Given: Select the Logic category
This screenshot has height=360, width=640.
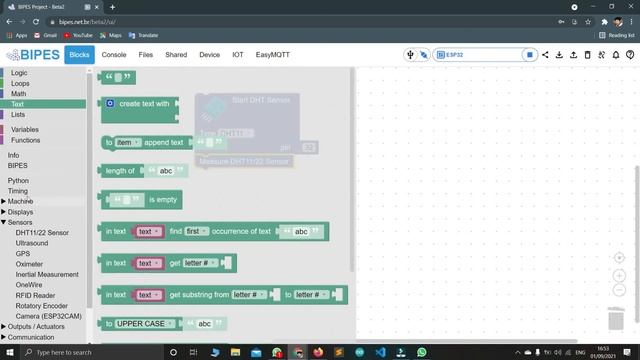Looking at the screenshot, I should click(x=19, y=73).
